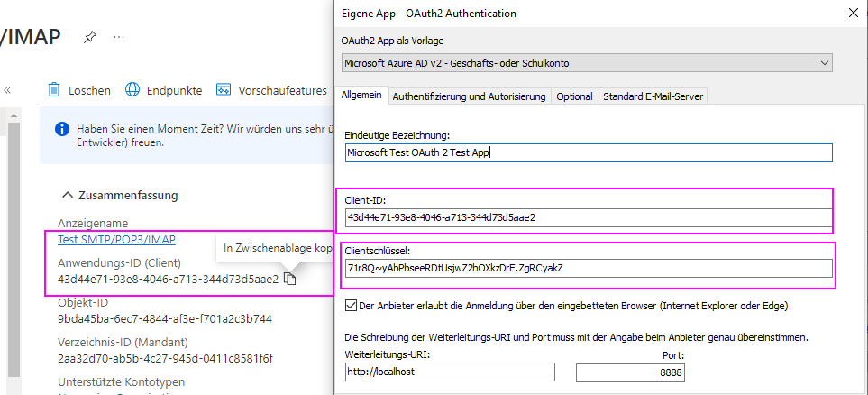The width and height of the screenshot is (868, 395).
Task: Click the Azure sidebar vertical scrollbar thumb
Action: pos(14,249)
